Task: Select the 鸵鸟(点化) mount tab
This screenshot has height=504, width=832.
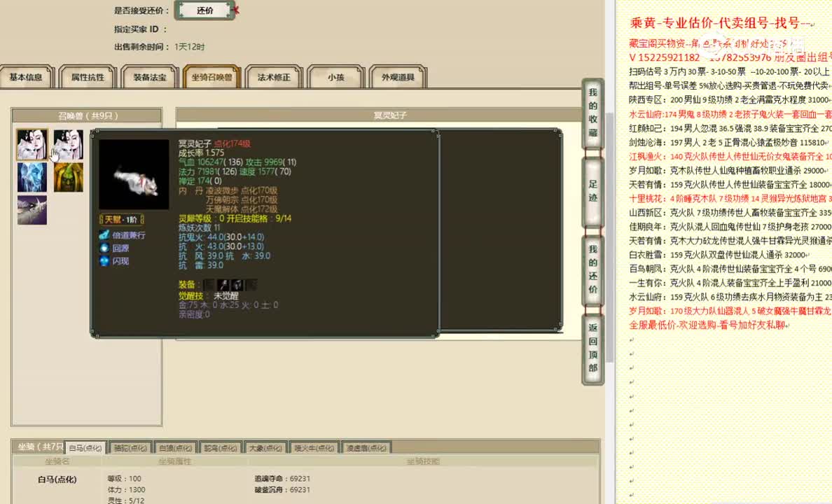Action: click(221, 448)
